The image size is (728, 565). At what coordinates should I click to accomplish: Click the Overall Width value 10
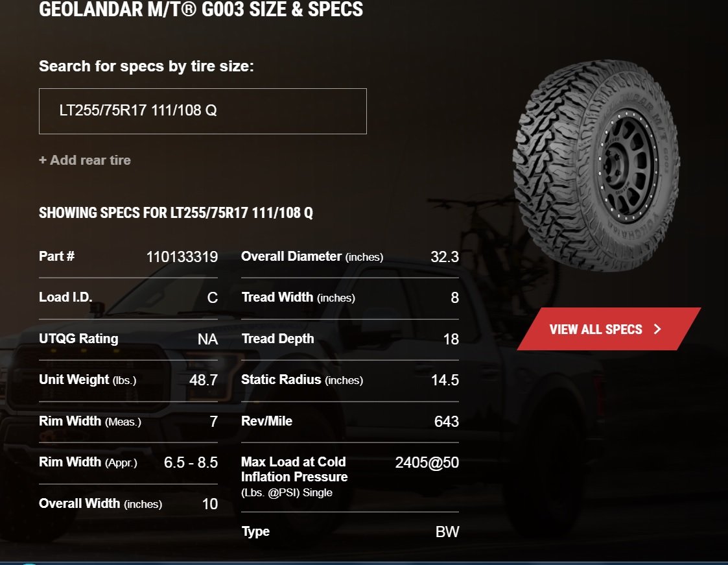210,504
